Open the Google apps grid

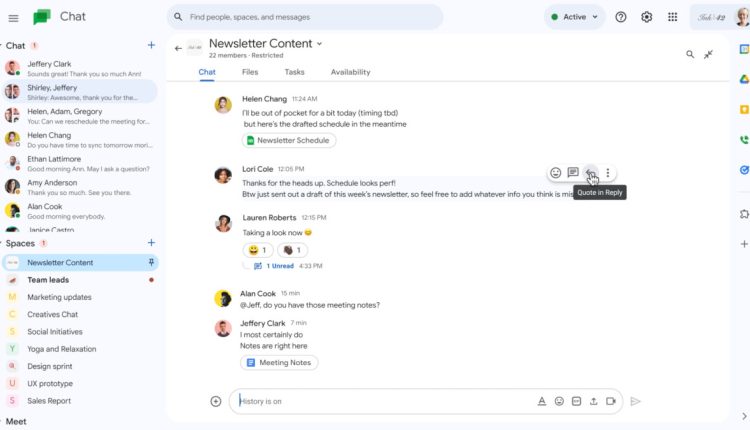pyautogui.click(x=673, y=17)
